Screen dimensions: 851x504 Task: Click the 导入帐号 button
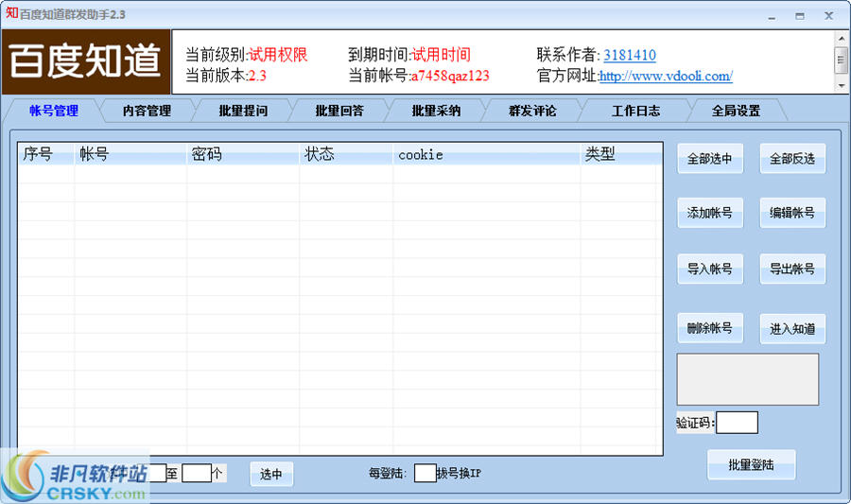(710, 269)
